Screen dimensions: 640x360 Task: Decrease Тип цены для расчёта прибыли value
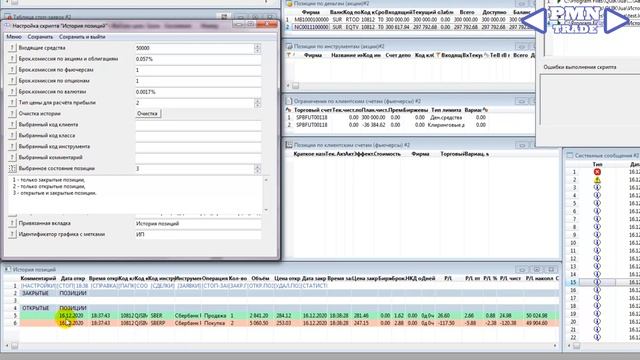(257, 105)
